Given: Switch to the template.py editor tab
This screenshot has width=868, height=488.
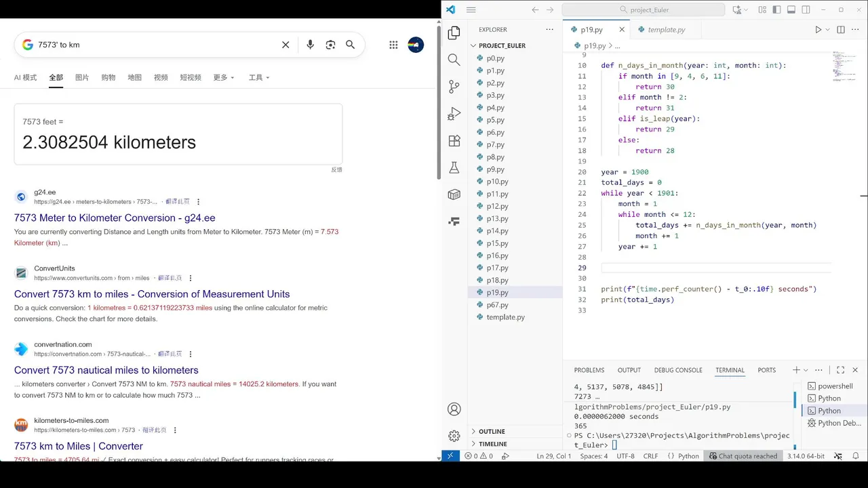Looking at the screenshot, I should (x=665, y=30).
